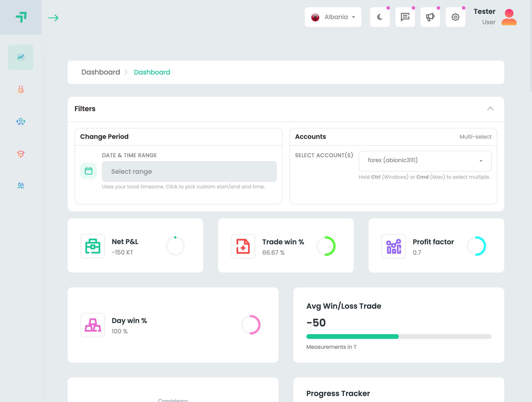Click the green Dashboard breadcrumb
This screenshot has height=402, width=532.
[152, 72]
